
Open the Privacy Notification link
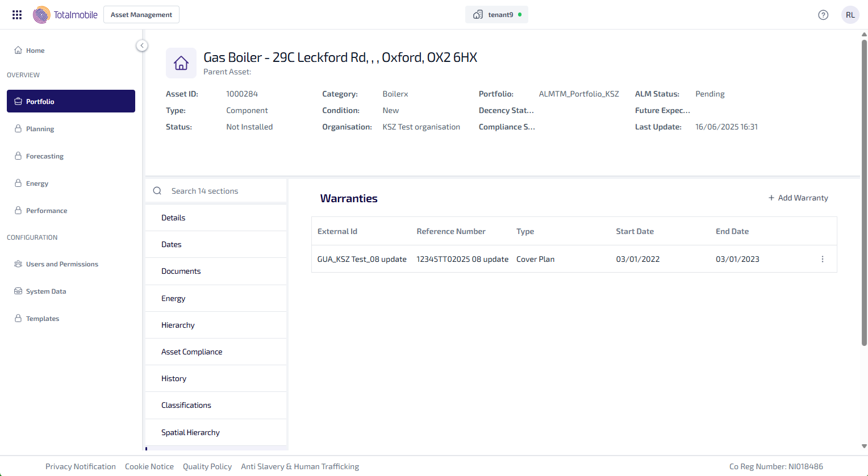tap(81, 466)
